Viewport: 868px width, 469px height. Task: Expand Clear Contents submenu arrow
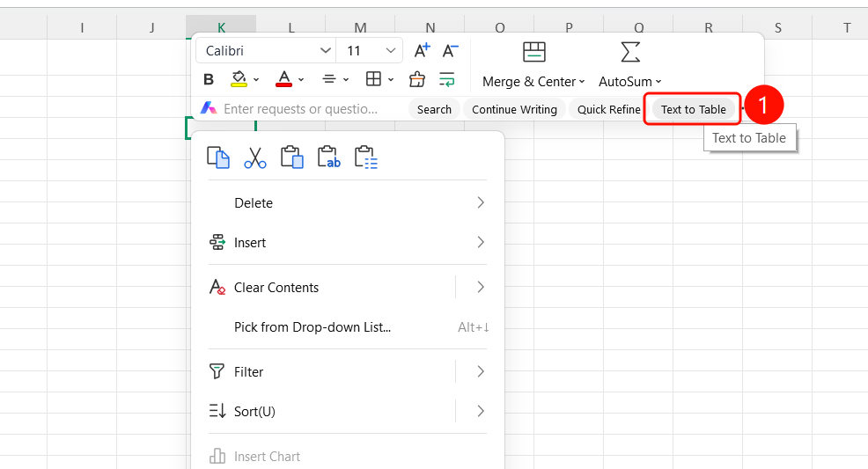pyautogui.click(x=480, y=287)
